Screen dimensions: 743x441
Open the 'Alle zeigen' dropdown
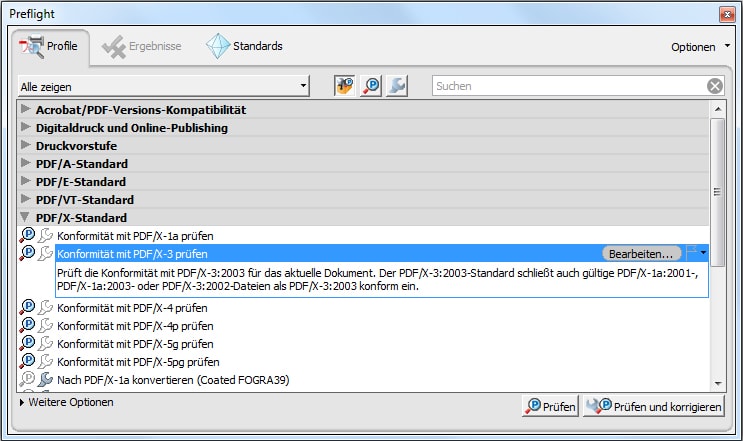(x=164, y=86)
